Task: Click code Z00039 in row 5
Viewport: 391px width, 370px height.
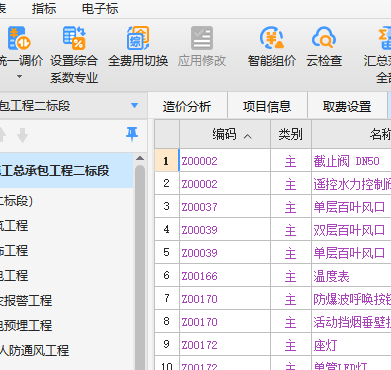Action: click(200, 253)
